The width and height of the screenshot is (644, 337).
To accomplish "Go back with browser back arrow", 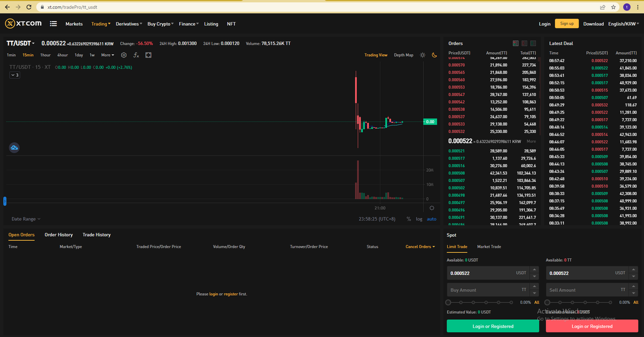I will [x=7, y=7].
